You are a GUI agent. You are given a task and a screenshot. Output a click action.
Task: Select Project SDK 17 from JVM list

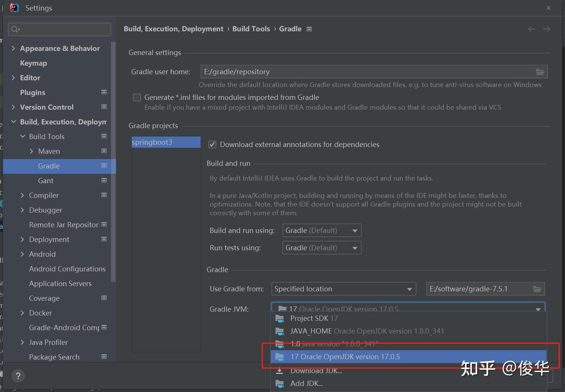coord(408,318)
